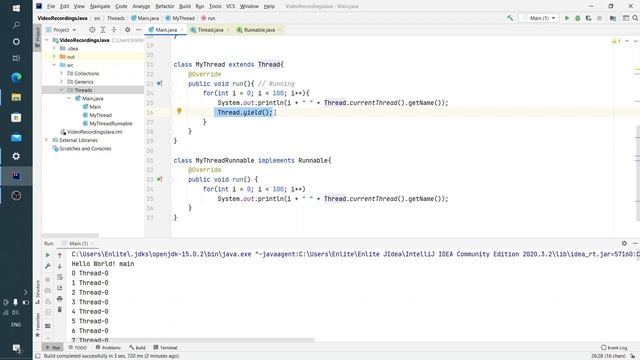Stop the running process in the toolbar
The height and width of the screenshot is (360, 640).
(599, 18)
